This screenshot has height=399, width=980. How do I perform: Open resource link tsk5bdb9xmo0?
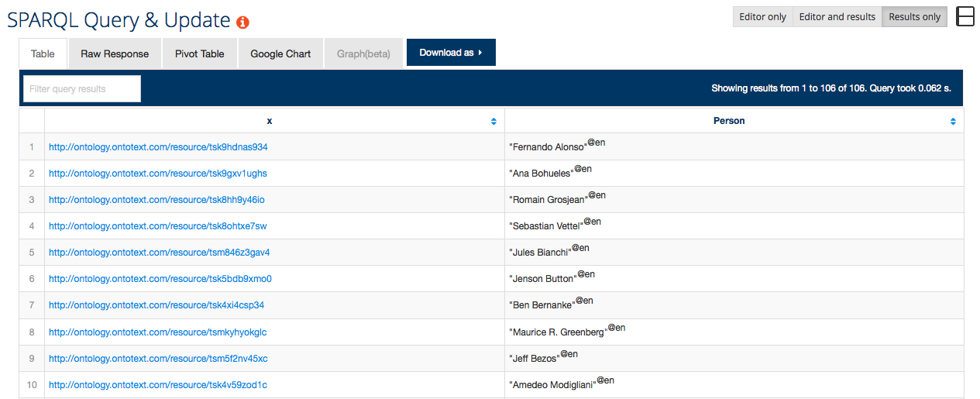(x=160, y=278)
